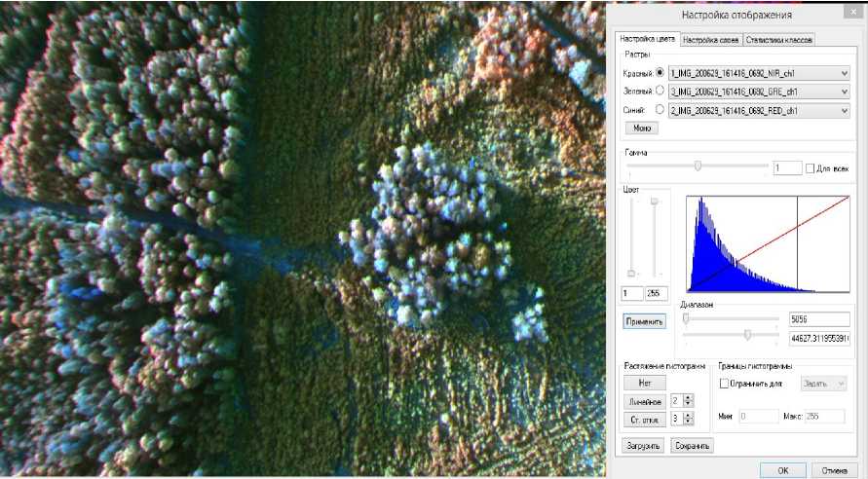Click the 'Нет' histogram stretch button
This screenshot has width=868, height=479.
coord(643,383)
